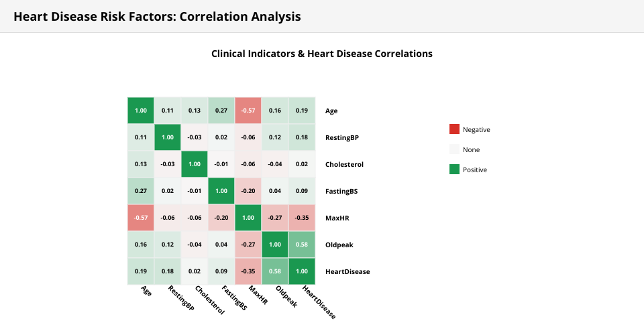Click the MaxHR row label
The image size is (644, 335).
pyautogui.click(x=337, y=218)
